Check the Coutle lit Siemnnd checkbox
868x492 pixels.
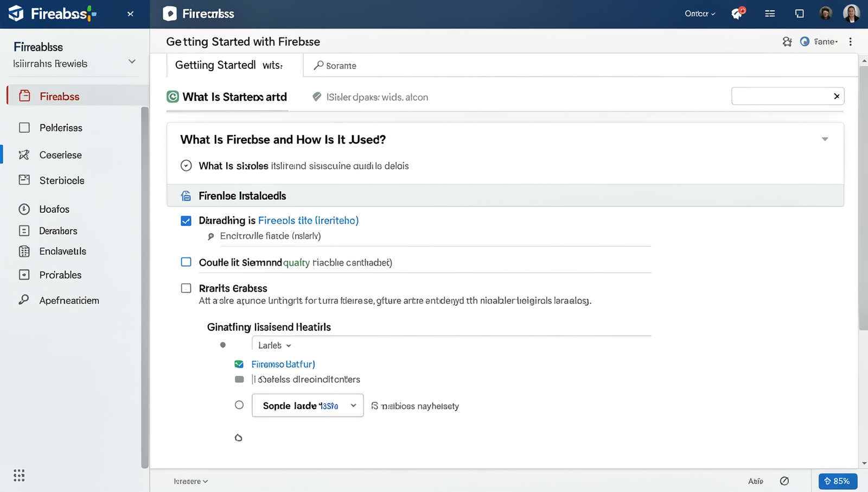pyautogui.click(x=186, y=262)
